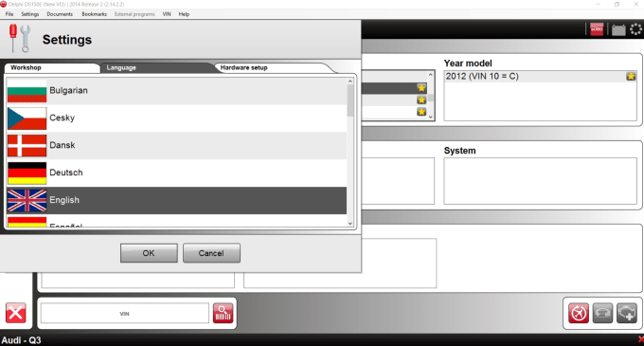Screen dimensions: 644x346
Task: Click the grey phone-shaped icon at bottom right
Action: pos(602,314)
